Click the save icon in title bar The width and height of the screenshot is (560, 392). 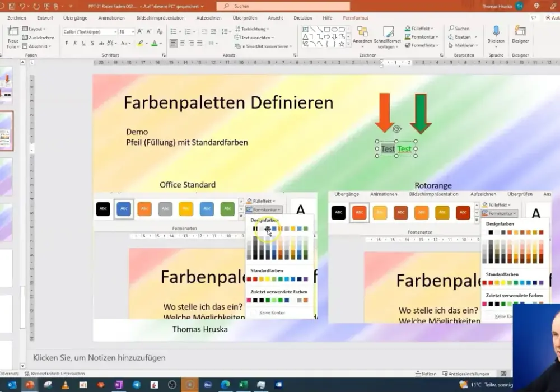point(12,6)
